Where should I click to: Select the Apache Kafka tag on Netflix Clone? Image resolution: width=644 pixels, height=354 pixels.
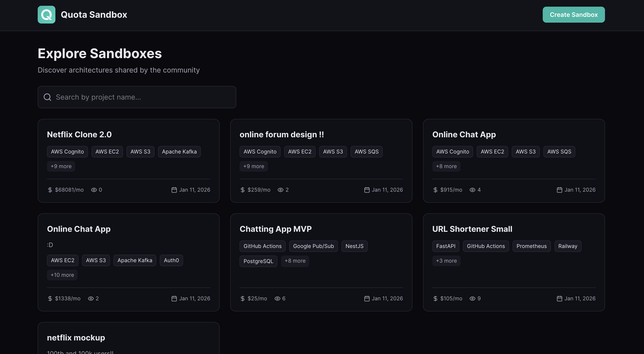click(x=179, y=152)
